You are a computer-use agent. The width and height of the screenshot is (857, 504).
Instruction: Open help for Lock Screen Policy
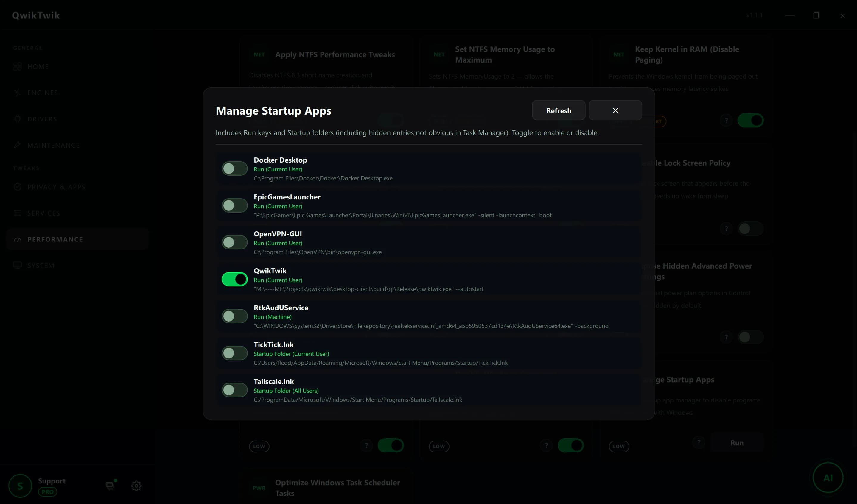click(x=726, y=229)
